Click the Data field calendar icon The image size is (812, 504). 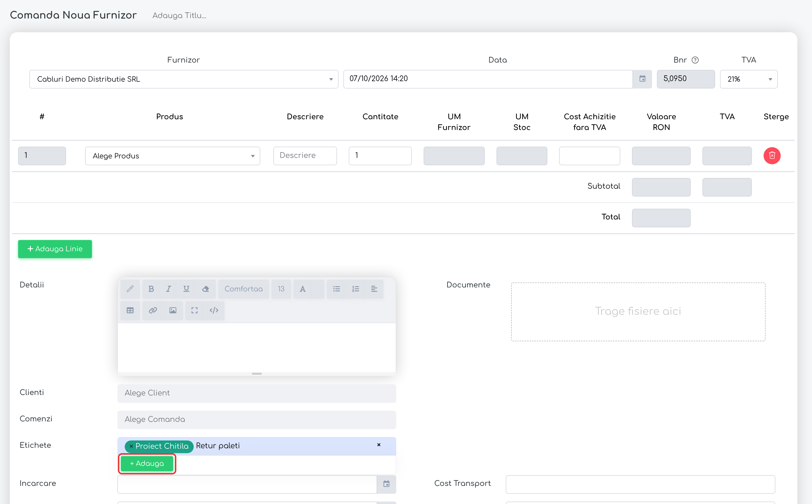[642, 79]
